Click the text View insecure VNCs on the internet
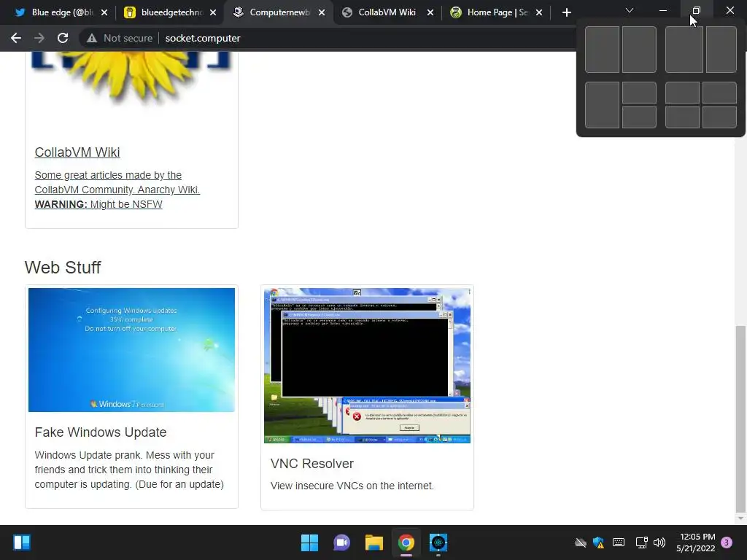The width and height of the screenshot is (747, 560). pos(352,486)
